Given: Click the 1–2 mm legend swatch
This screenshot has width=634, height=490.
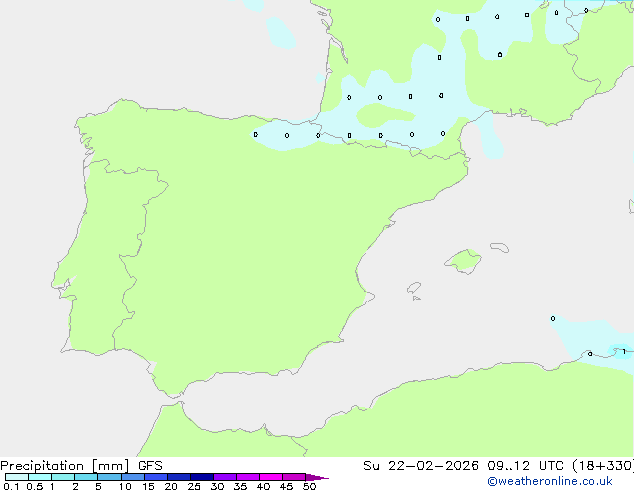Looking at the screenshot, I should click(x=63, y=477).
